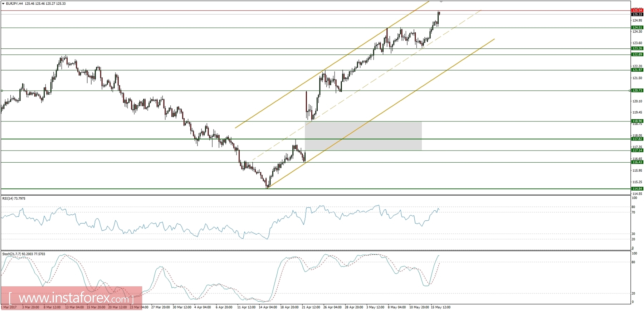This screenshot has height=311, width=644.
Task: Click the 11 Apr 12:00 time axis label
Action: click(247, 307)
